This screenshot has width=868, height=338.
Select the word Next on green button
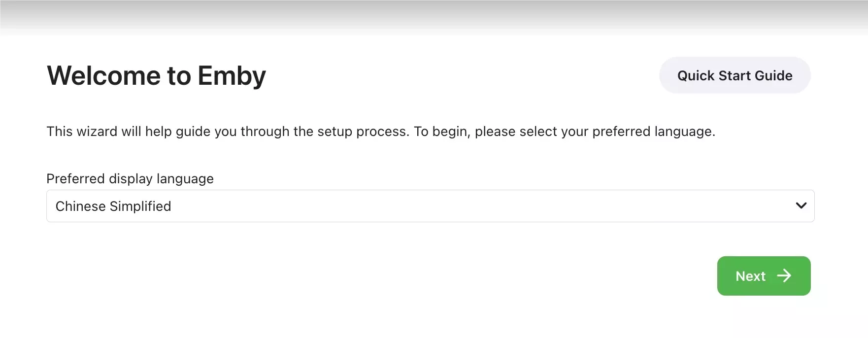750,276
